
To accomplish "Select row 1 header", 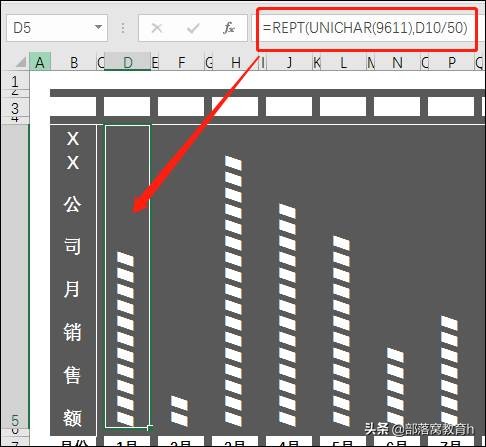I will [x=15, y=81].
